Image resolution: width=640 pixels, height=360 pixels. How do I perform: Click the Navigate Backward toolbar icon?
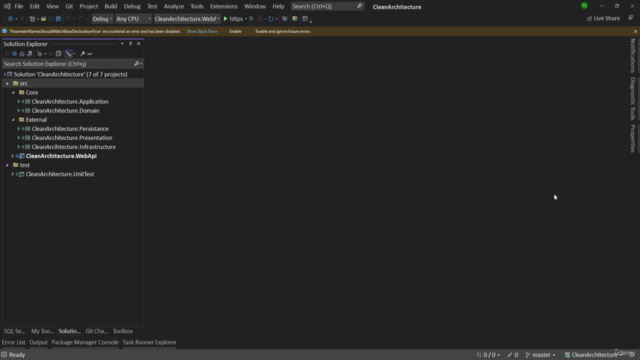[x=10, y=19]
